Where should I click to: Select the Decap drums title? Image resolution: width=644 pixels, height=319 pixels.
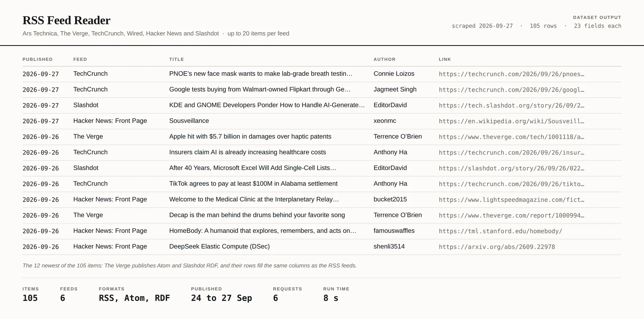[x=257, y=215]
